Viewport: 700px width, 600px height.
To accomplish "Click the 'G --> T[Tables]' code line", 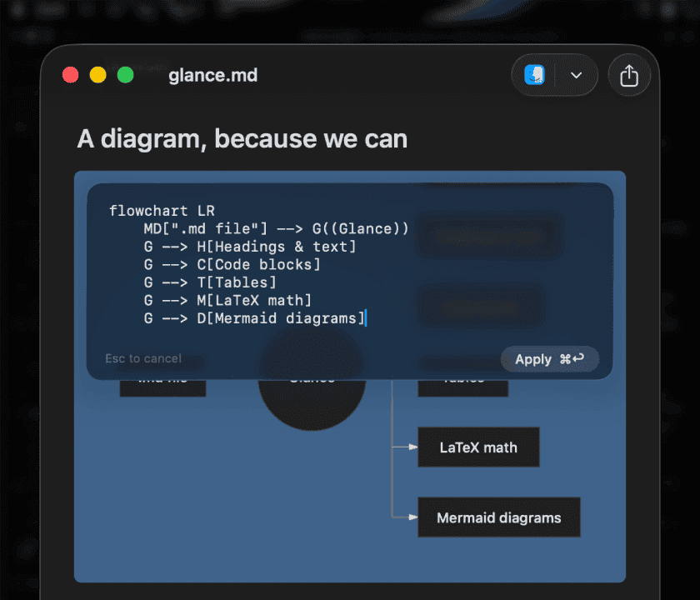I will coord(210,282).
